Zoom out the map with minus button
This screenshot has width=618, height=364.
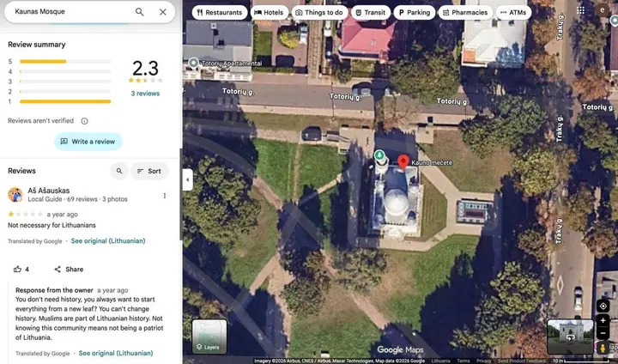603,334
